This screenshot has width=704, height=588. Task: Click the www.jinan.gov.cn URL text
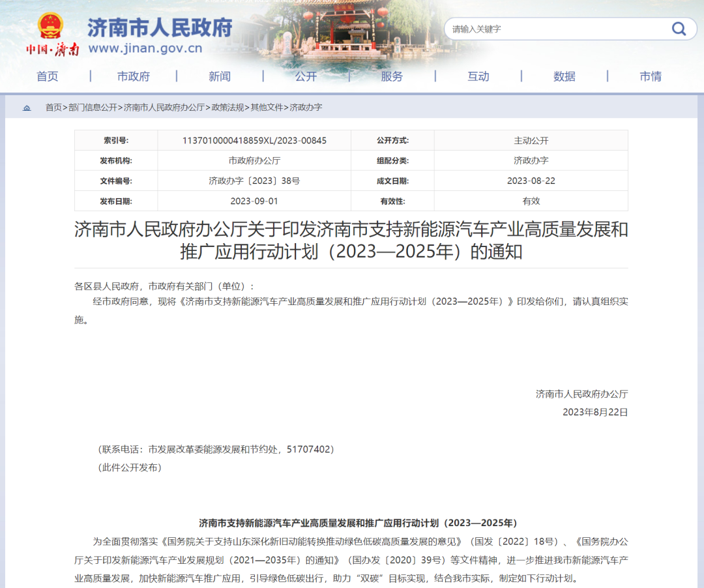coord(145,48)
